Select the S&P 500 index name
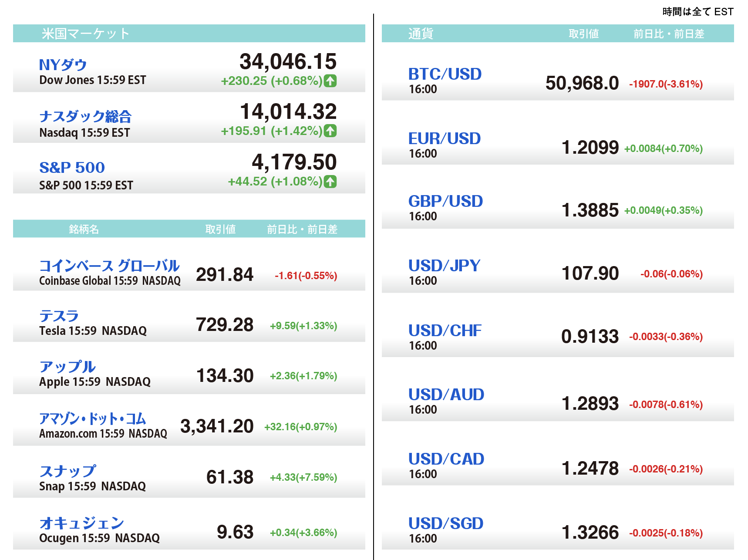This screenshot has height=560, width=748. [72, 168]
